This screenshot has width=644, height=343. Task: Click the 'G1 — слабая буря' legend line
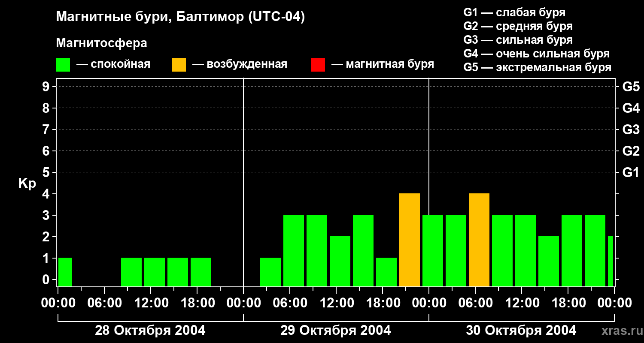pyautogui.click(x=514, y=12)
